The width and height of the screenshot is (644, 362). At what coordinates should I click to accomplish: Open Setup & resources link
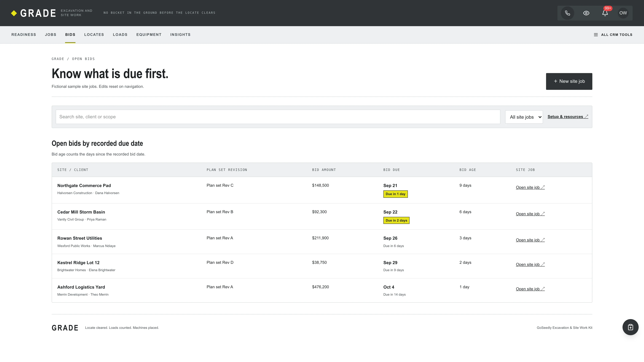coord(568,117)
